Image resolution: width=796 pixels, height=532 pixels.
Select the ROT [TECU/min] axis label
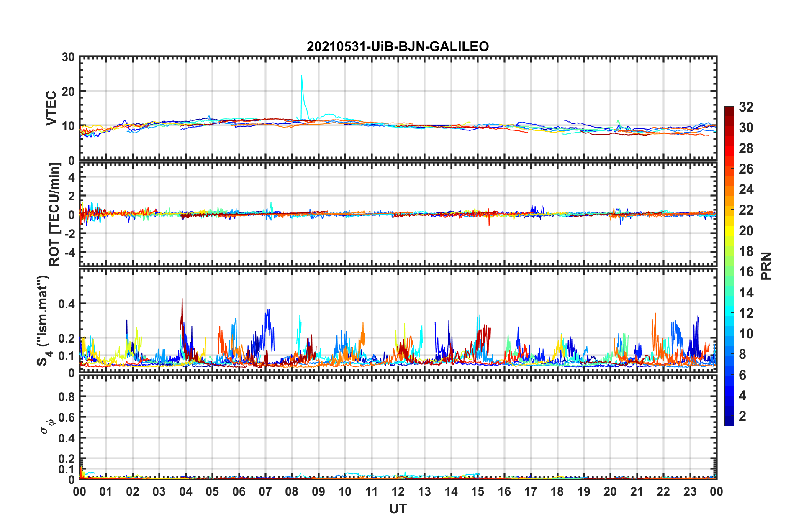[54, 215]
